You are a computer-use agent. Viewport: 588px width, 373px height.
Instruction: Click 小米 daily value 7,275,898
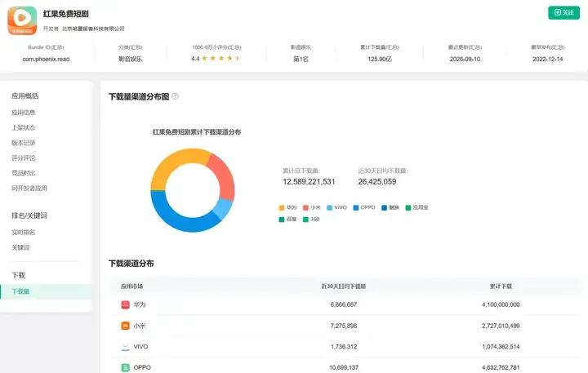[344, 326]
